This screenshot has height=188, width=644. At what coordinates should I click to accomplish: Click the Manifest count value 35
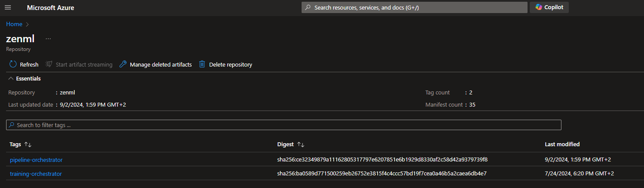coord(472,105)
